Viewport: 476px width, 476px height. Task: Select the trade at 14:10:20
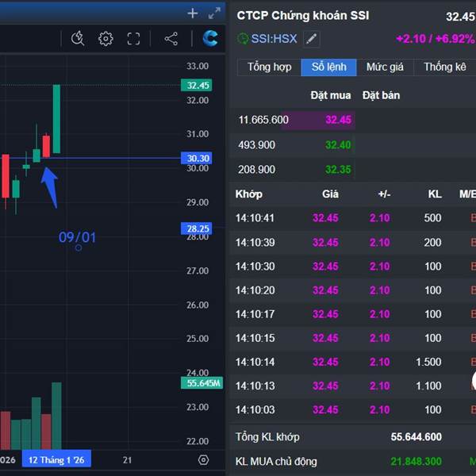pos(352,290)
